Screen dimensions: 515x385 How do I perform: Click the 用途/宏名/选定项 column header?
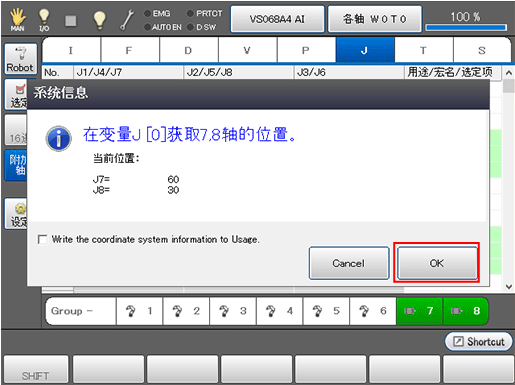tap(453, 72)
